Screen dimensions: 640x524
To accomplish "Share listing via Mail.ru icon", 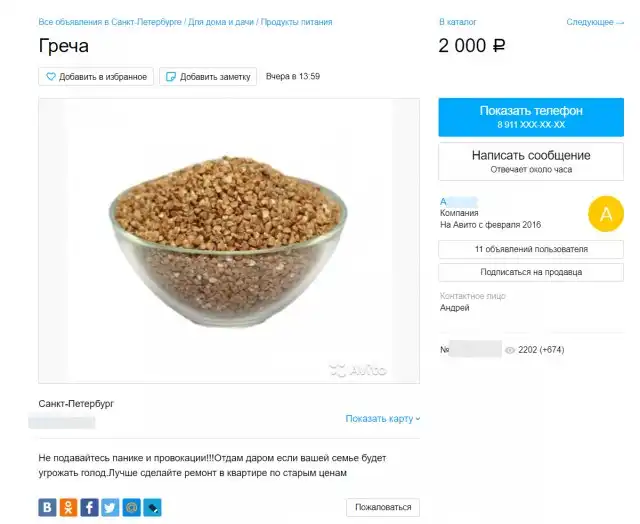I will click(x=131, y=507).
